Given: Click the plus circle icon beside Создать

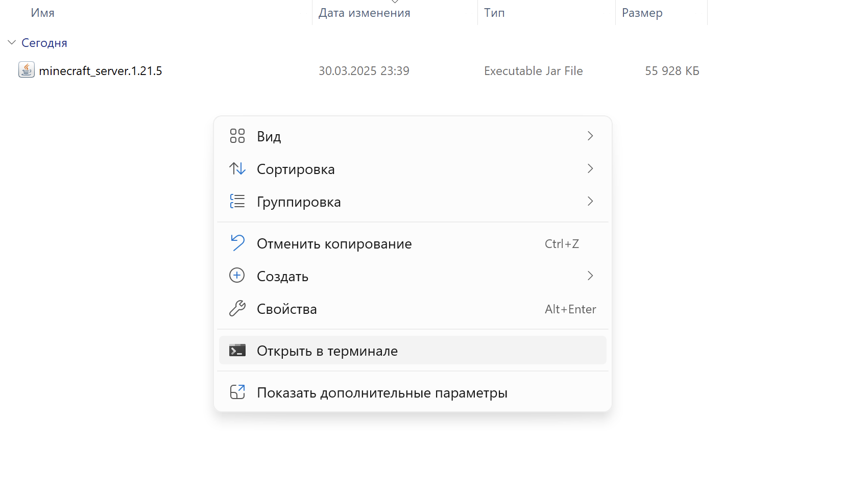Looking at the screenshot, I should tap(237, 276).
